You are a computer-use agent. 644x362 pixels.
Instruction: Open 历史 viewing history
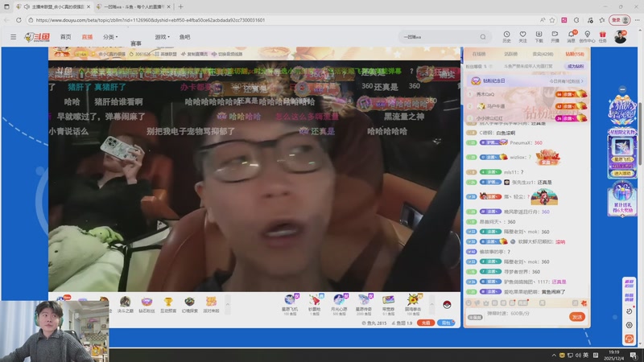pos(506,36)
